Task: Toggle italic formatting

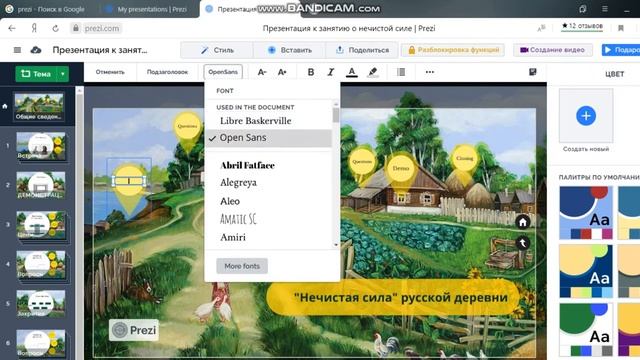Action: [x=331, y=72]
